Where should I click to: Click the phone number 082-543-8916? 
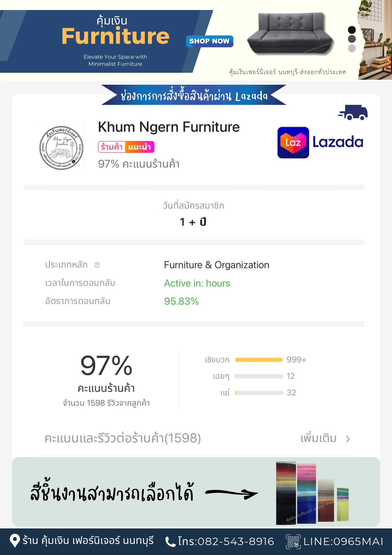point(236,542)
